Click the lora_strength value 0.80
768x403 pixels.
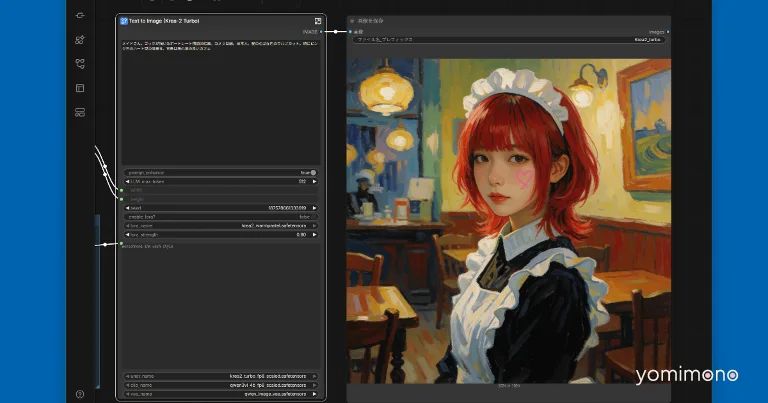click(301, 235)
